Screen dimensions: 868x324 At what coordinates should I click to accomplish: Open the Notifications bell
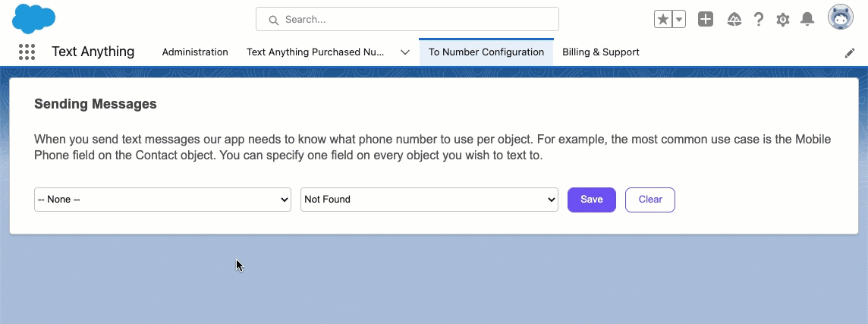click(807, 20)
